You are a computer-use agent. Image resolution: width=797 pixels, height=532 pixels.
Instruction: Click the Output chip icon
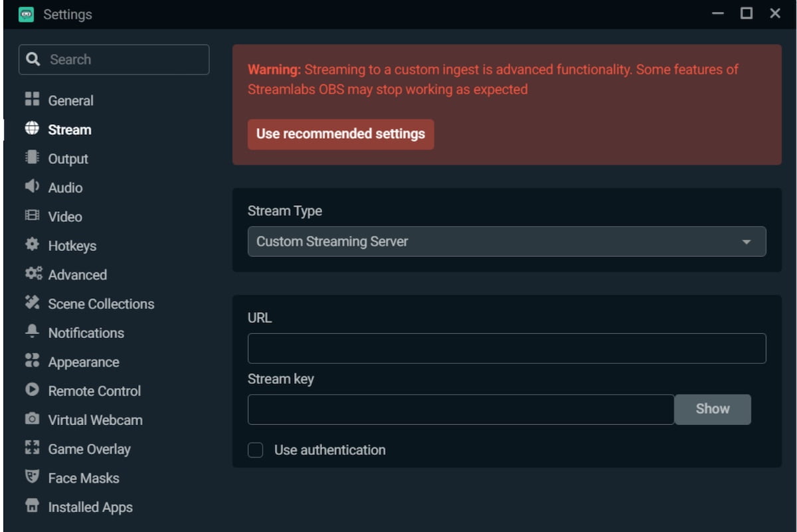point(32,157)
